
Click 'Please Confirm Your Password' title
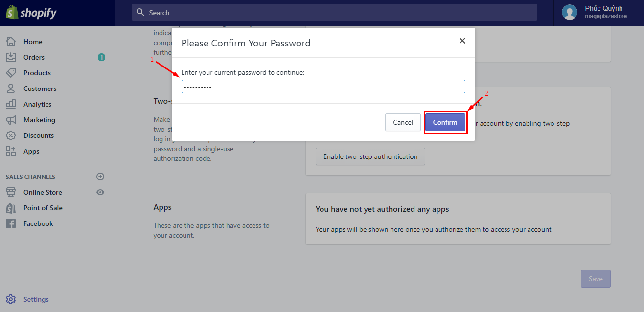point(246,43)
